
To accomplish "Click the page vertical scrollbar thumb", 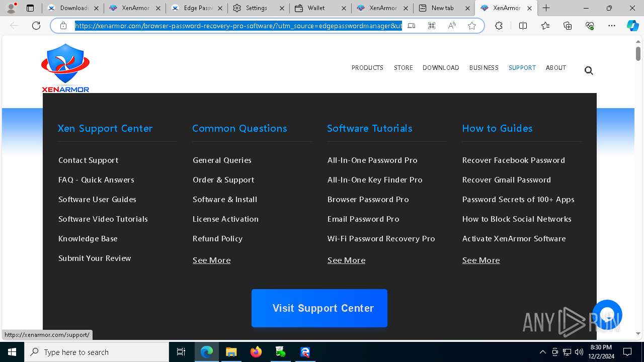I will (638, 53).
